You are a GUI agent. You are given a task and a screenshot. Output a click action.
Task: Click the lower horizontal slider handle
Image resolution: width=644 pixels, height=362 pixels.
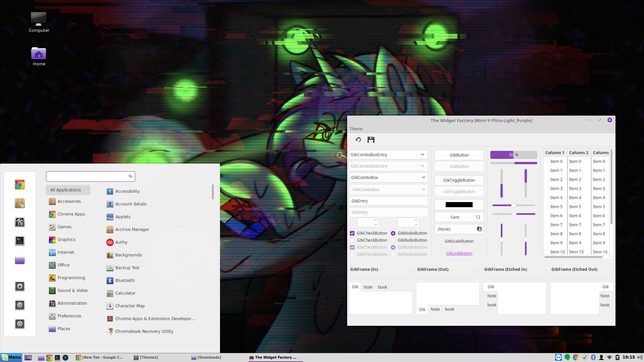(x=514, y=214)
